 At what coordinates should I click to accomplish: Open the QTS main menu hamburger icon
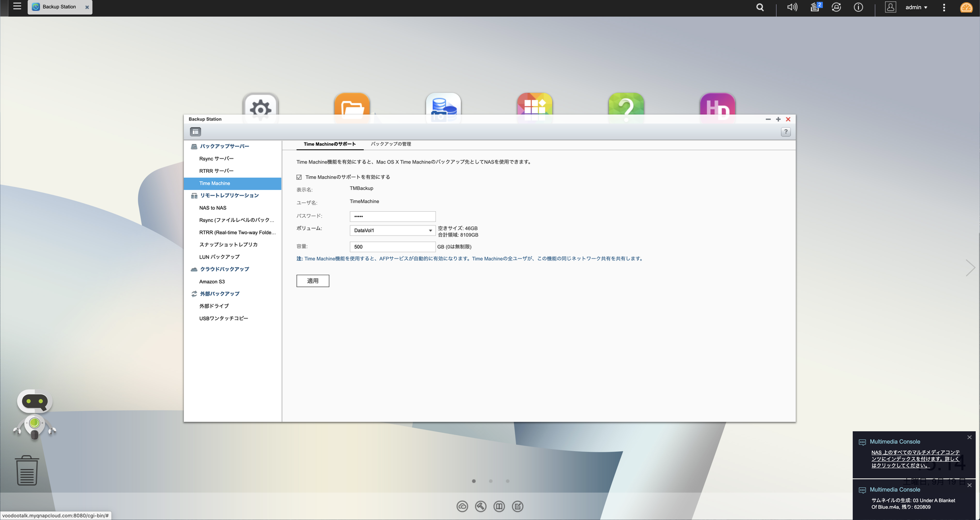point(17,7)
